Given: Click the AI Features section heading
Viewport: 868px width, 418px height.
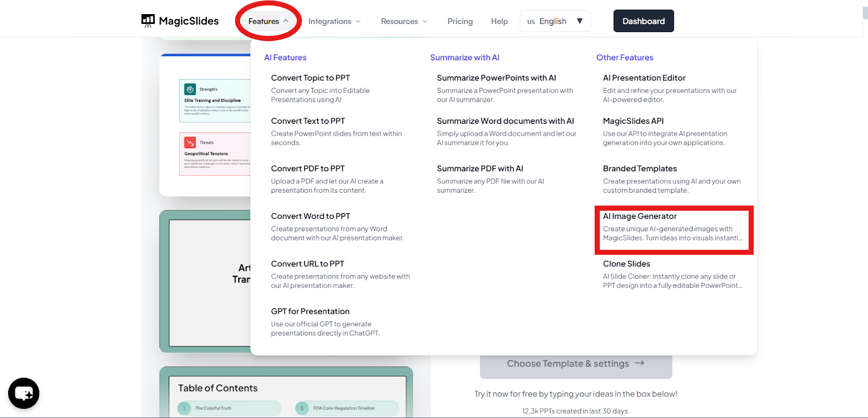Looking at the screenshot, I should [x=285, y=58].
